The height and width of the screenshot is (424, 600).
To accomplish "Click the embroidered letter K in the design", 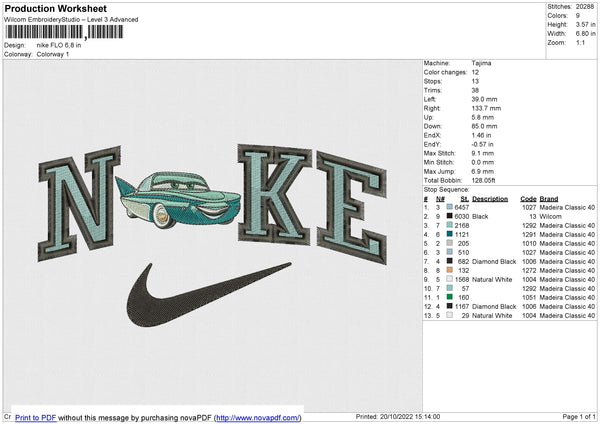I will tap(274, 194).
